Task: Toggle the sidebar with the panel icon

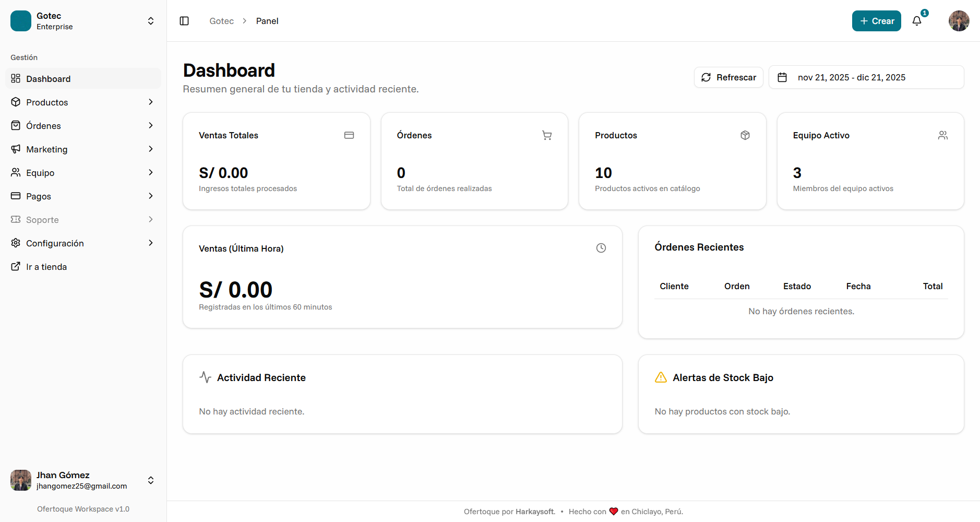Action: pos(184,21)
